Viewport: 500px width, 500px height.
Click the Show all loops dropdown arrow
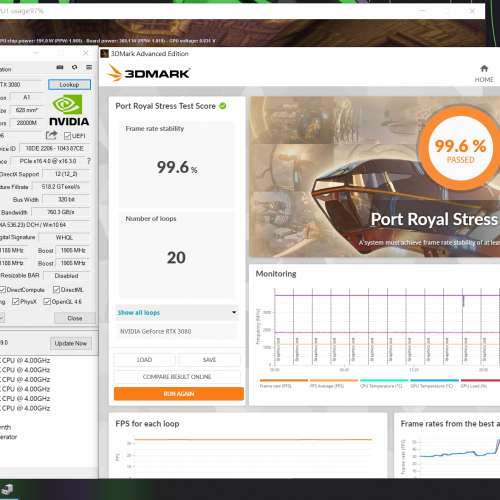[x=234, y=312]
